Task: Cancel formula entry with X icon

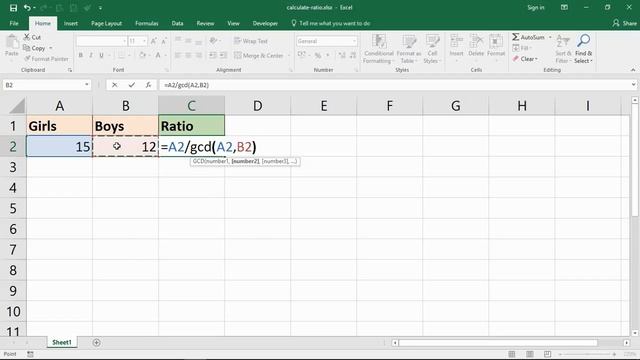Action: pos(115,85)
